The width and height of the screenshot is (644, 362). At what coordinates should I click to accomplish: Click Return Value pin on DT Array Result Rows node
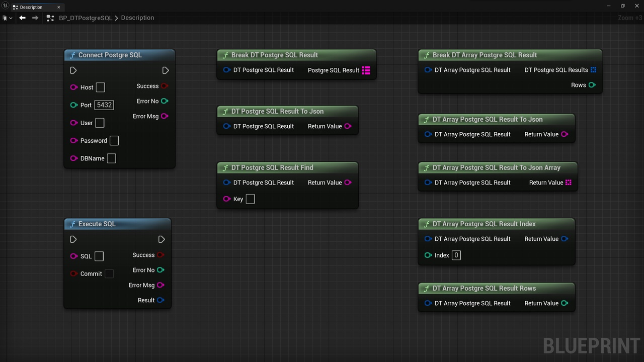[565, 303]
